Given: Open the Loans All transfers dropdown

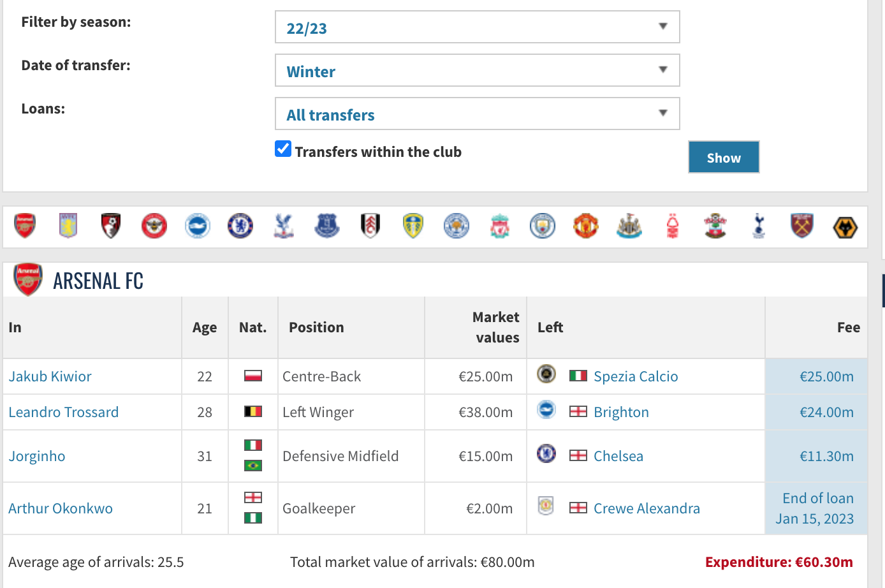Looking at the screenshot, I should (x=477, y=114).
